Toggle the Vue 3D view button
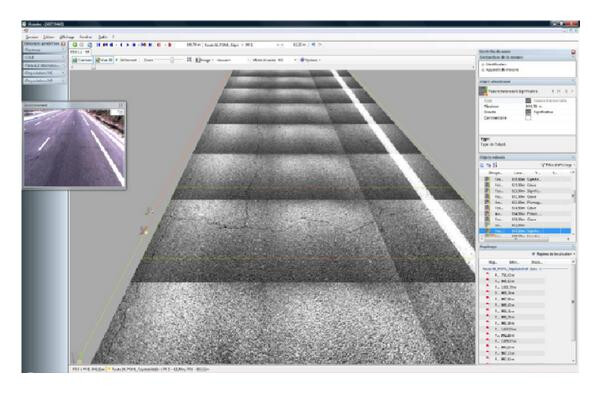 point(104,60)
